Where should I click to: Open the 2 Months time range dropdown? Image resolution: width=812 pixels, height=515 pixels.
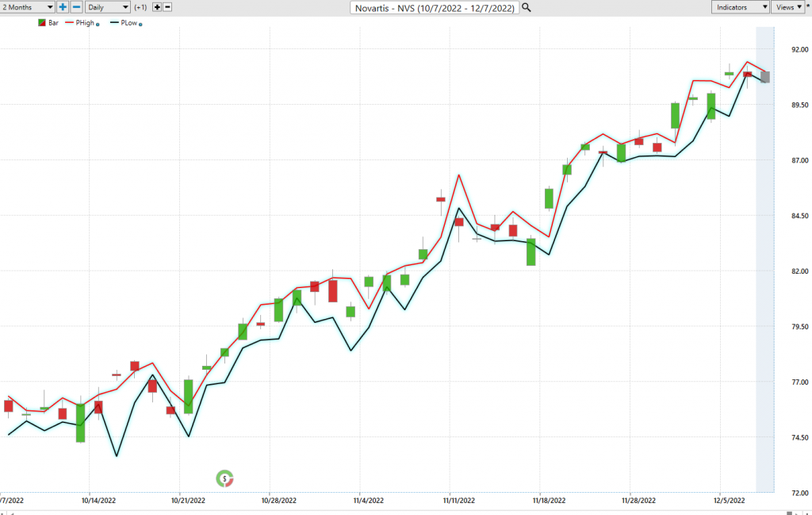pos(27,7)
